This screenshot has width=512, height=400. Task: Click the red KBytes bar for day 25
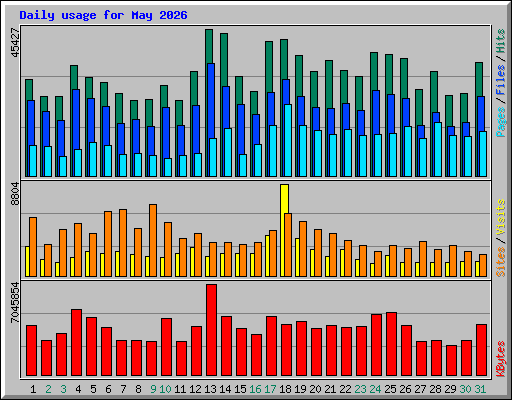391,344
